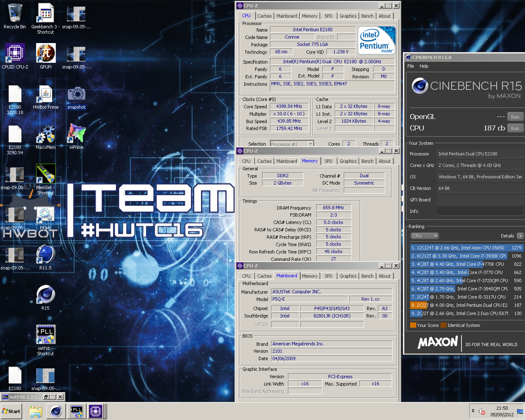Screen dimensions: 525x420
Task: Run the OpenGL test in Cinebench
Action: [515, 117]
